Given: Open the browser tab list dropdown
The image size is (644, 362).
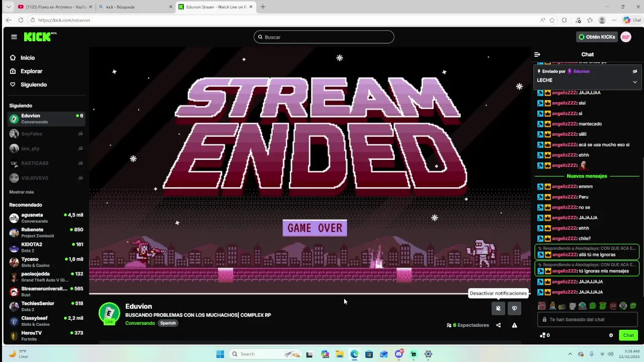Looking at the screenshot, I should (x=8, y=7).
